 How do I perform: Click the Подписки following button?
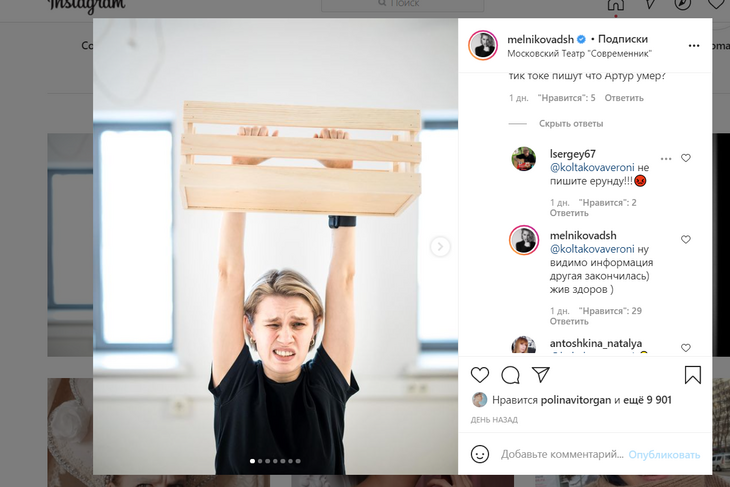point(622,39)
